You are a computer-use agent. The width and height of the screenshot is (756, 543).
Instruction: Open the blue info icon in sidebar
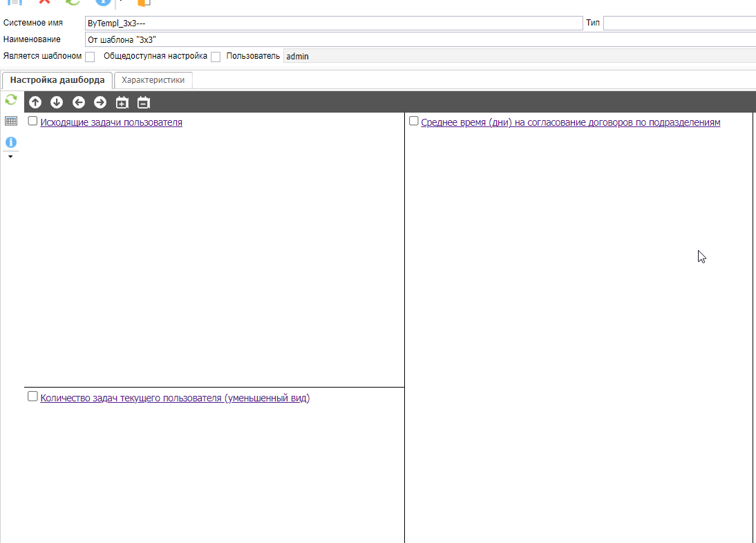click(x=11, y=142)
